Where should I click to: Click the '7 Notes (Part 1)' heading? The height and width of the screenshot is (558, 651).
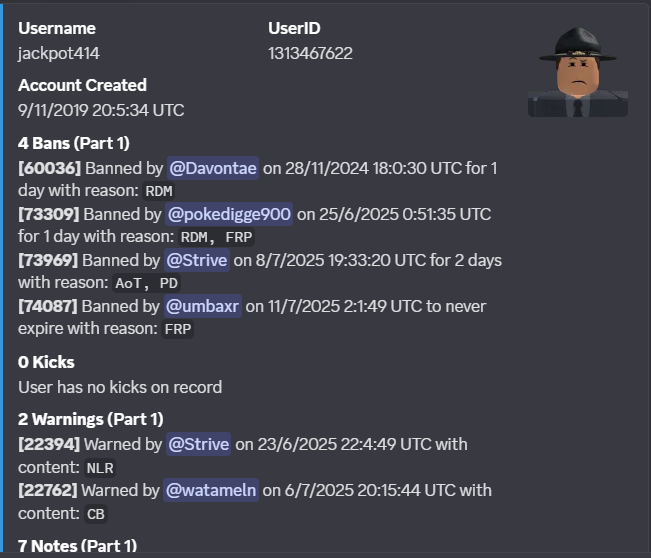tap(77, 546)
